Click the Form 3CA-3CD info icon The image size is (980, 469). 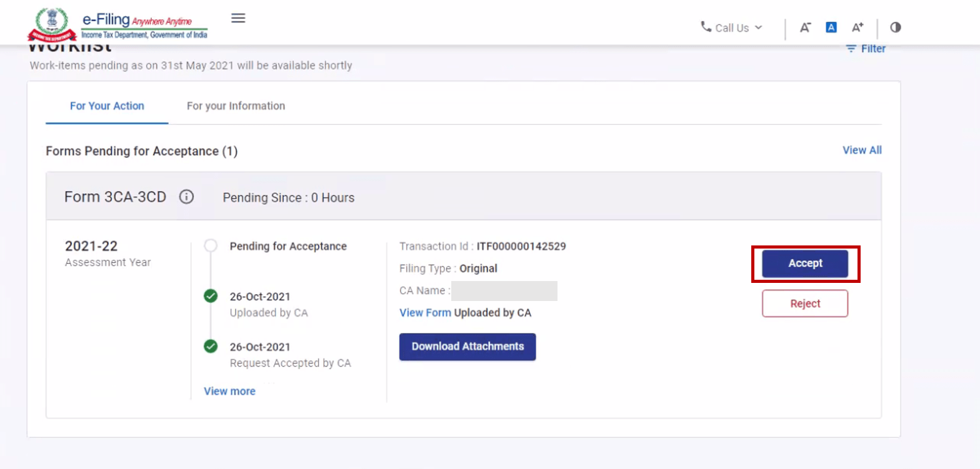[186, 197]
